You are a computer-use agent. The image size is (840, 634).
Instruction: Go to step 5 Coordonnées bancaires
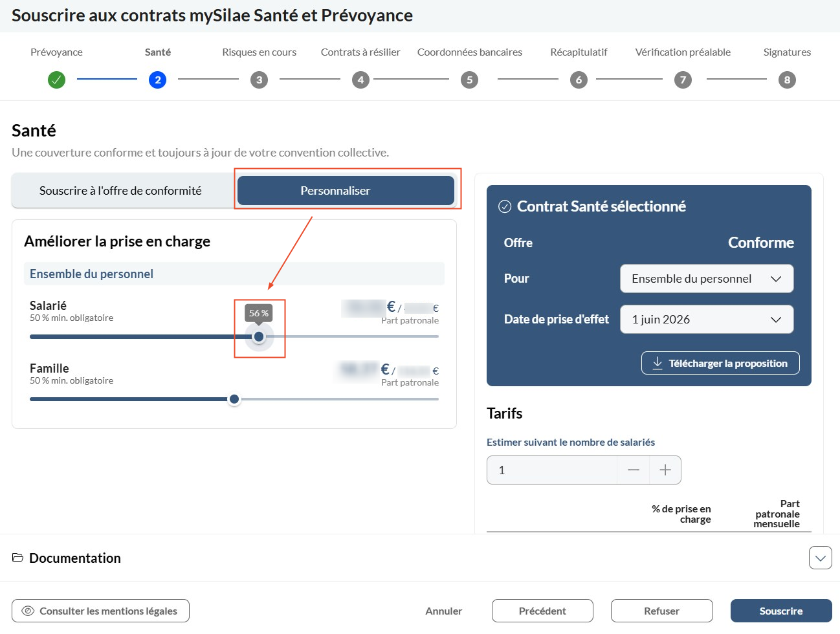(469, 80)
